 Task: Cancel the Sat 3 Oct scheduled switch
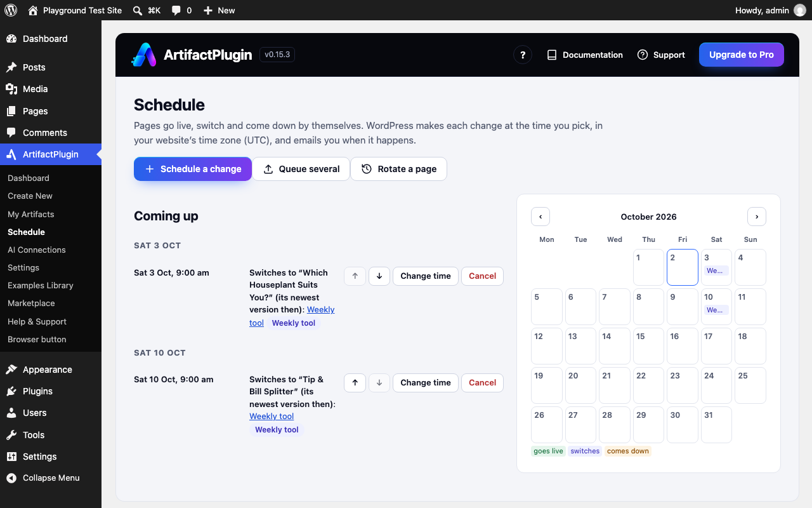point(482,276)
